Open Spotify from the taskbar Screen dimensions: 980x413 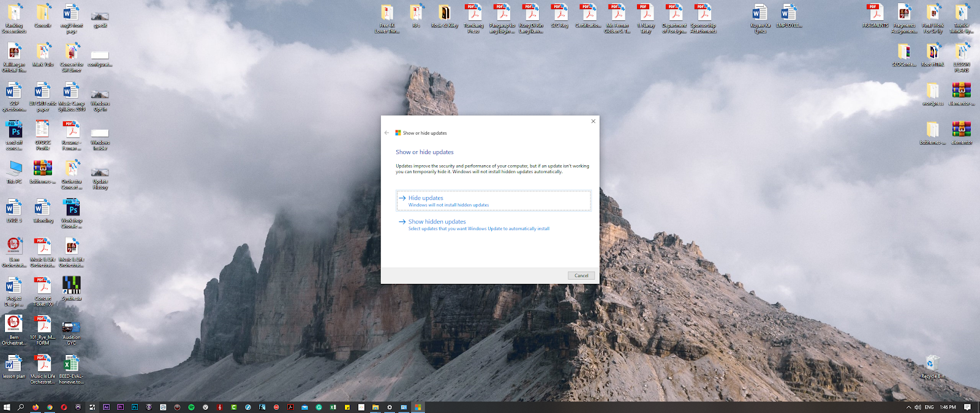click(191, 407)
